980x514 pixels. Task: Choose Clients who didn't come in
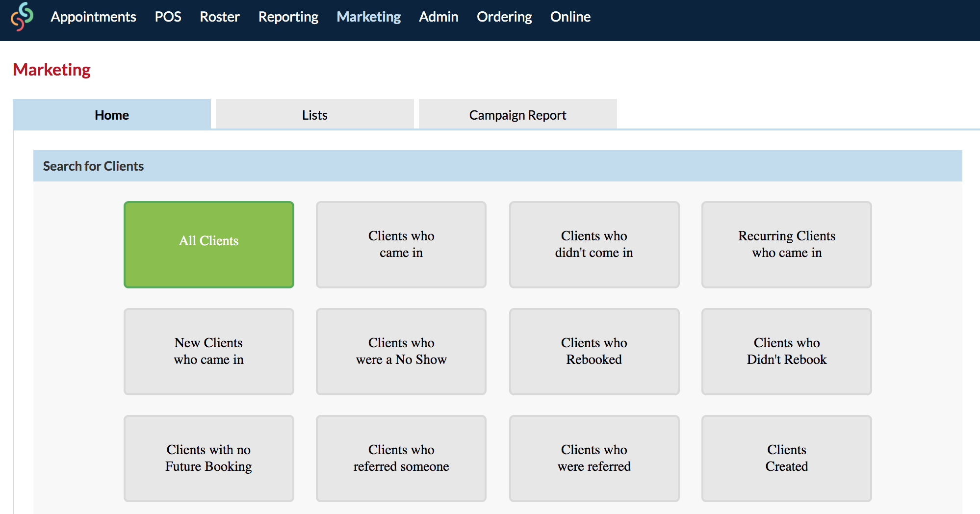(594, 245)
